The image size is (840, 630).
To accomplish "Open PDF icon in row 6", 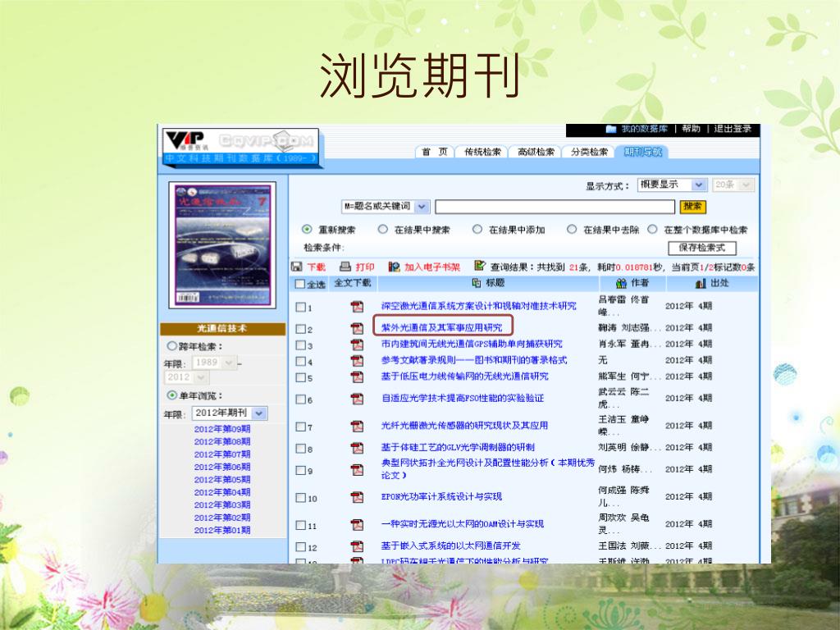I will [357, 399].
